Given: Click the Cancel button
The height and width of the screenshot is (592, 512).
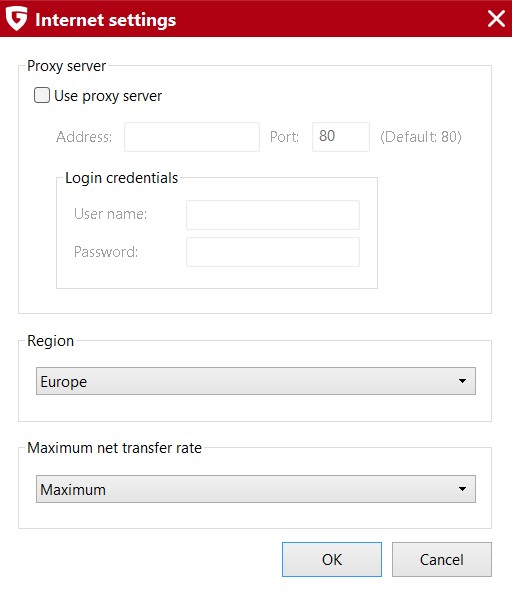Looking at the screenshot, I should pos(442,560).
